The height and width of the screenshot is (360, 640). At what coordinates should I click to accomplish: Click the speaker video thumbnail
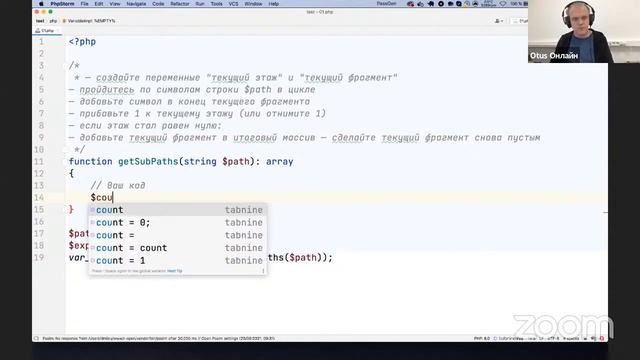(x=584, y=31)
